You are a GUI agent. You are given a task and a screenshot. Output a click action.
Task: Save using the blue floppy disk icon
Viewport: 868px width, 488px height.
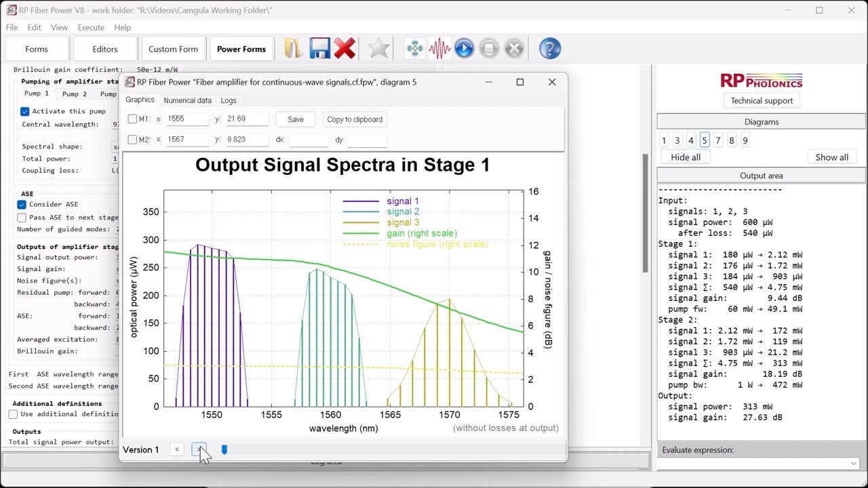point(319,49)
